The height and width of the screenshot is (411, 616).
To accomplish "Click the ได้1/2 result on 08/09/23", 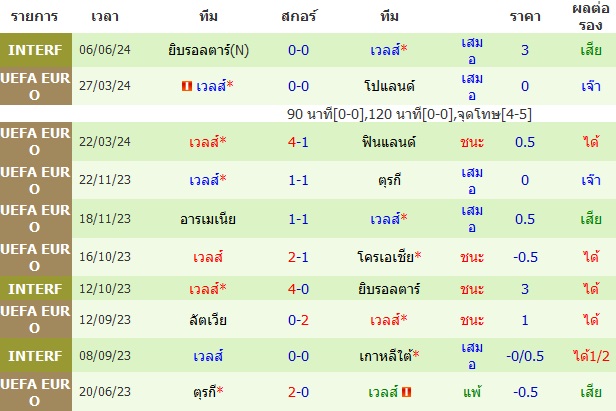I will click(591, 356).
